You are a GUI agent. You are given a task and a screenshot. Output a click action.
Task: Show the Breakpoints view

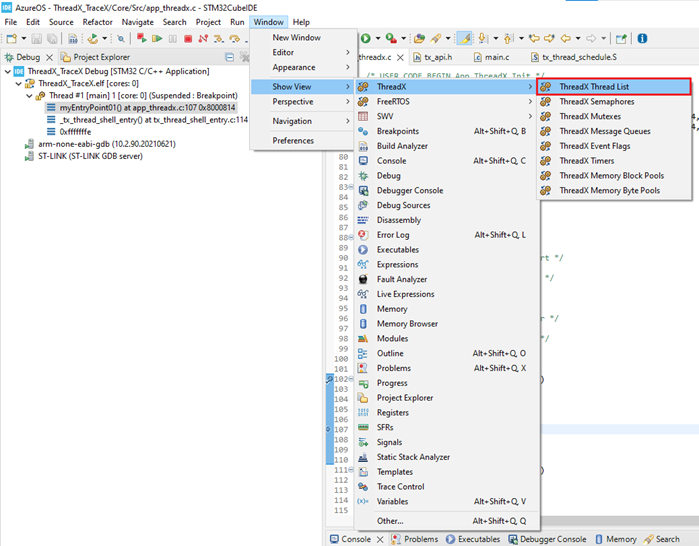click(447, 131)
